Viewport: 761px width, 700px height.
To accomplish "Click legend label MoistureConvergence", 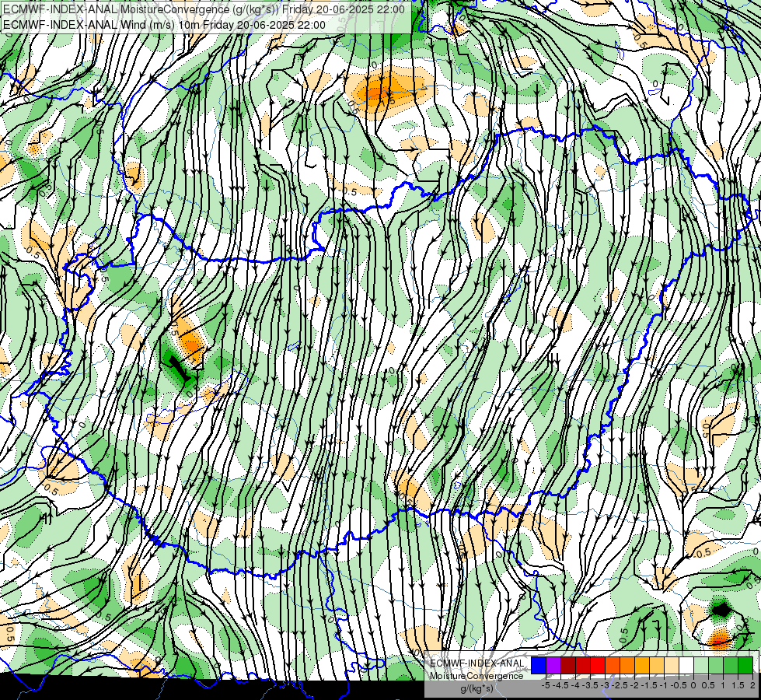I will coord(476,676).
